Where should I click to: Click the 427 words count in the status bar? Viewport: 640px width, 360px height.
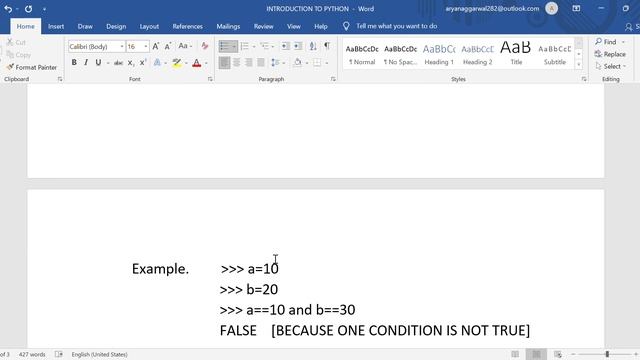tap(32, 354)
